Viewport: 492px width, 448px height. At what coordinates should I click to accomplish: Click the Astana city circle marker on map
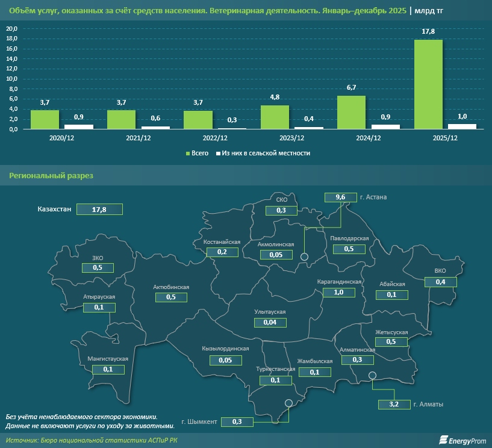click(x=305, y=257)
